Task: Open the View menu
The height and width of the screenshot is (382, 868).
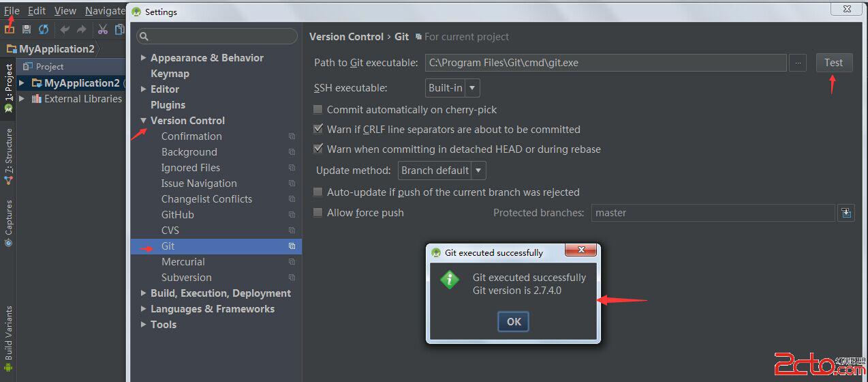Action: tap(65, 11)
